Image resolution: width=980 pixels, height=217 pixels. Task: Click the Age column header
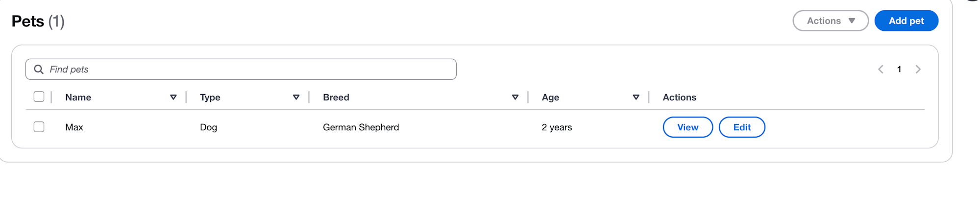click(x=550, y=97)
